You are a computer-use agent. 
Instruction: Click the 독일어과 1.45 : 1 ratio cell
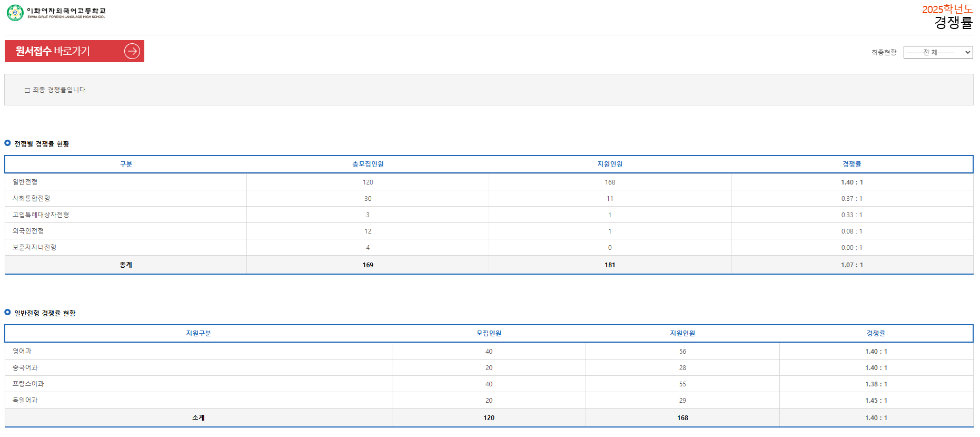876,401
